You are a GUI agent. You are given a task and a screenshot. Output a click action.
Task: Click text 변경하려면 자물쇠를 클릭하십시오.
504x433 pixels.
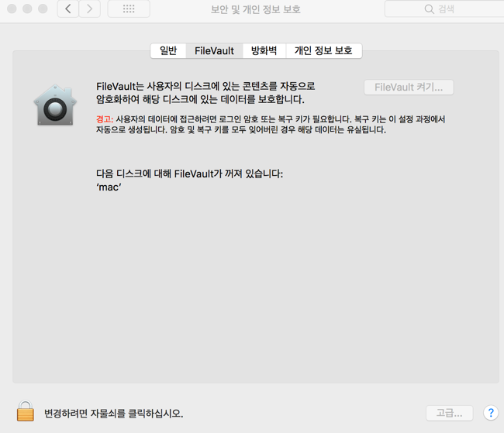[x=113, y=414]
